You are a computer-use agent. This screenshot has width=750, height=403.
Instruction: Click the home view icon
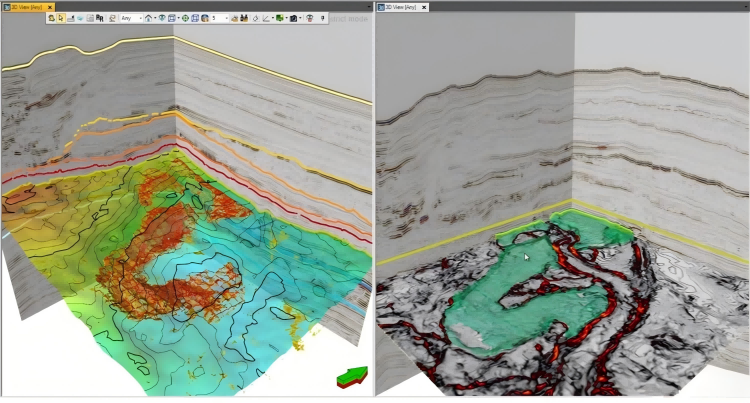tap(149, 18)
